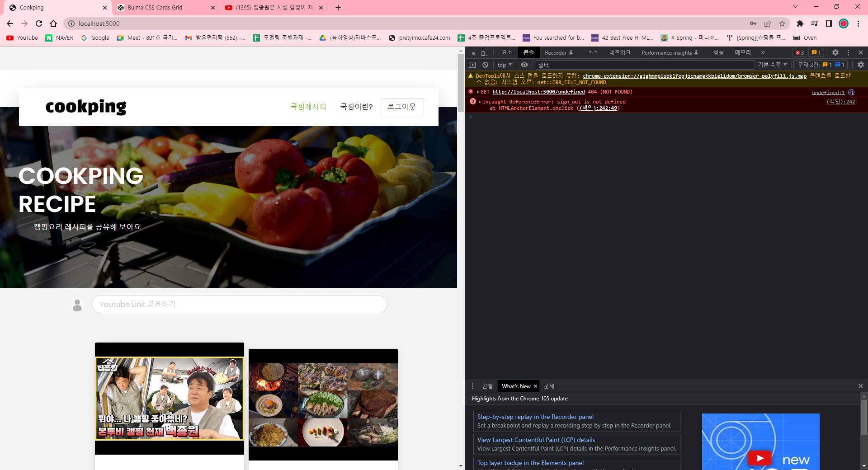Click the live expression eye icon

pos(524,65)
